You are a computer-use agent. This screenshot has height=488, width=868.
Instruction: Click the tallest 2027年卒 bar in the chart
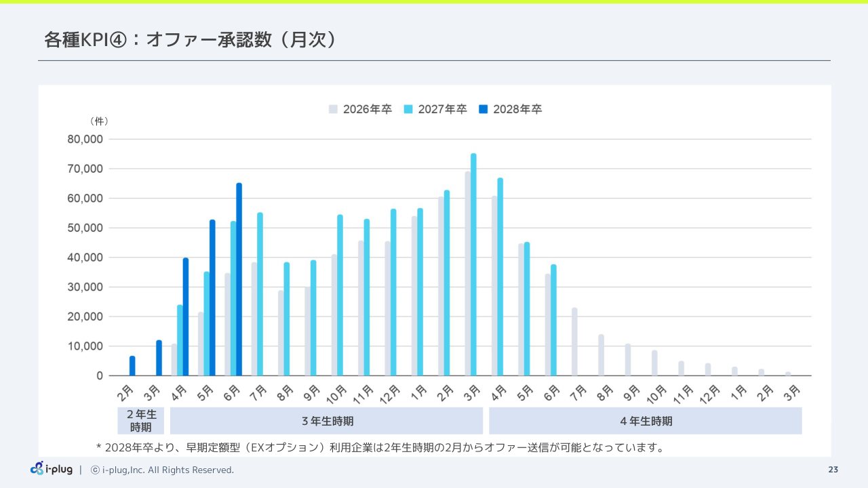[473, 264]
